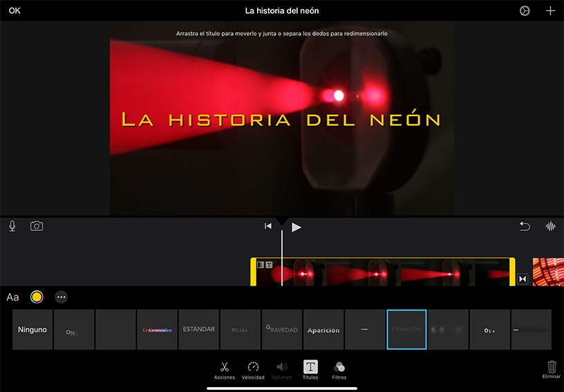Switch to the Títulos tab
This screenshot has height=392, width=564.
pos(310,371)
